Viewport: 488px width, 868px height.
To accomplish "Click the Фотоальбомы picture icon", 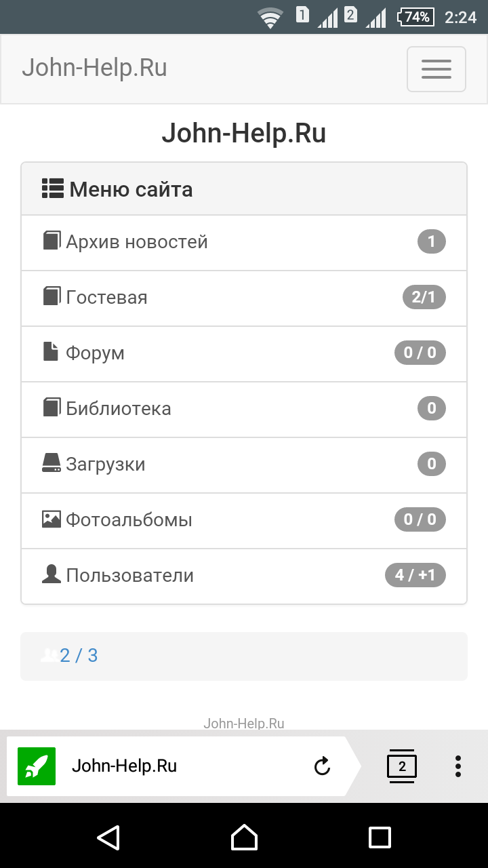I will (x=52, y=519).
